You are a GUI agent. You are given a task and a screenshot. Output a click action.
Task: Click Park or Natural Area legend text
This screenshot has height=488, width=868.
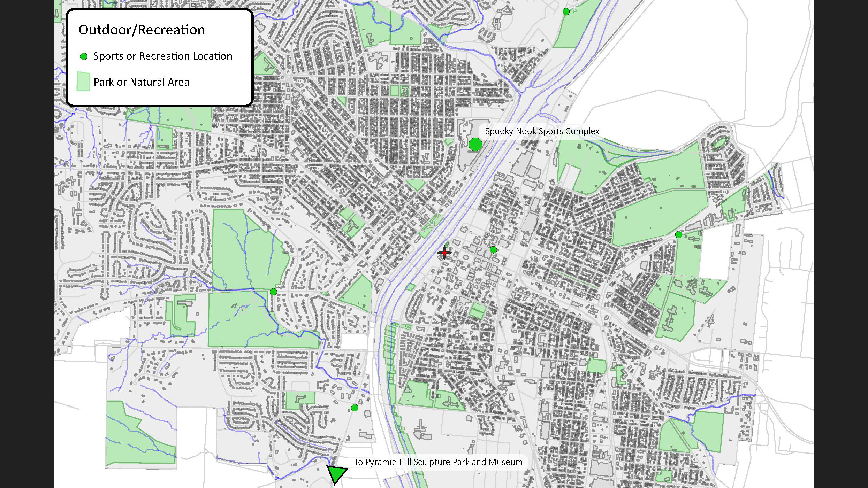tap(141, 82)
